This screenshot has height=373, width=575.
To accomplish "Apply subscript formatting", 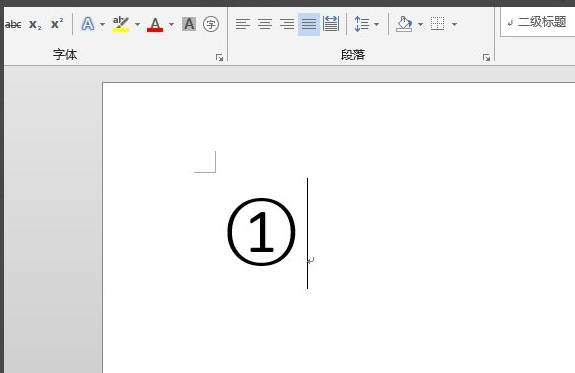I will point(35,25).
